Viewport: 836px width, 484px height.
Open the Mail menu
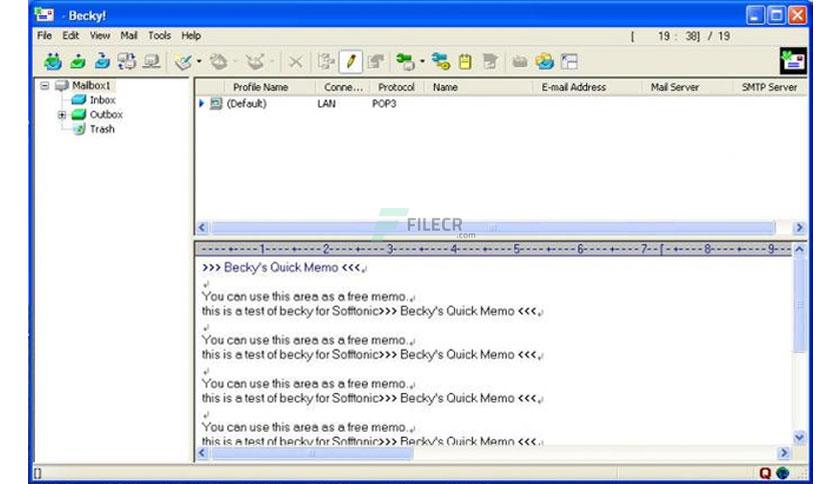128,36
